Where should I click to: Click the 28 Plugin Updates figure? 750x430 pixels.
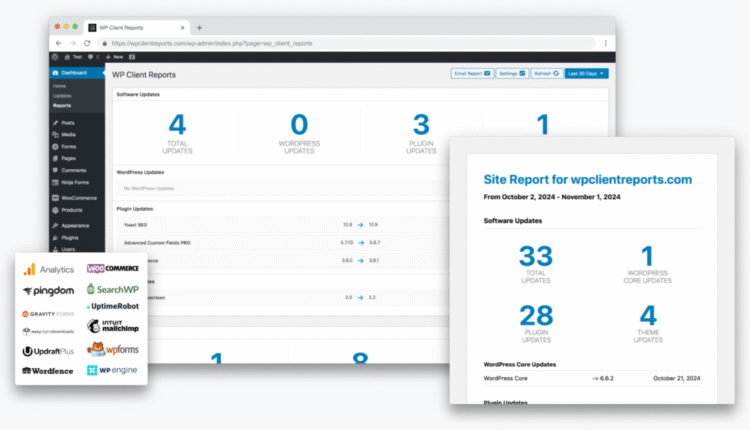click(x=536, y=316)
